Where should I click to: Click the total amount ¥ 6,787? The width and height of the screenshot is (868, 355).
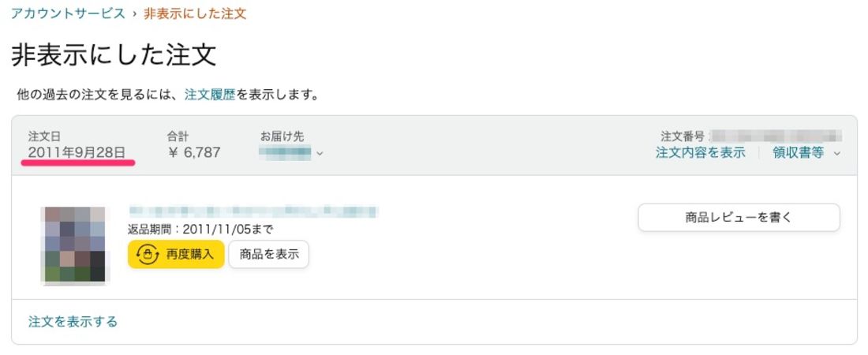194,152
